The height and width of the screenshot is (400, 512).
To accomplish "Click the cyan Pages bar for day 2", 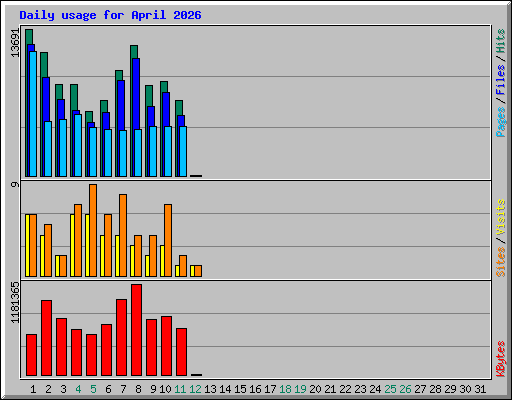I will [48, 149].
